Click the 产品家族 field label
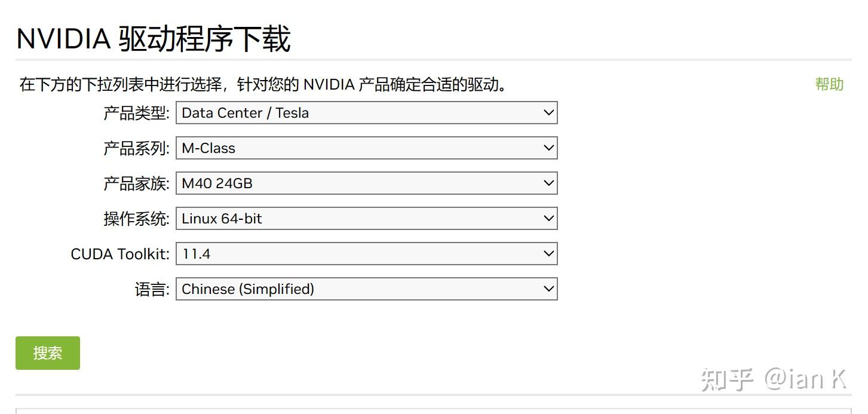The height and width of the screenshot is (414, 868). point(136,183)
